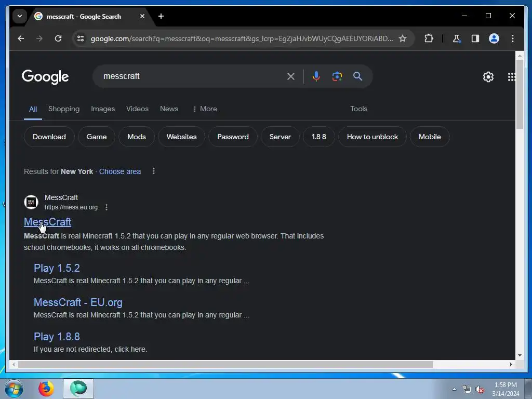
Task: Search by image with Lens icon
Action: tap(337, 76)
